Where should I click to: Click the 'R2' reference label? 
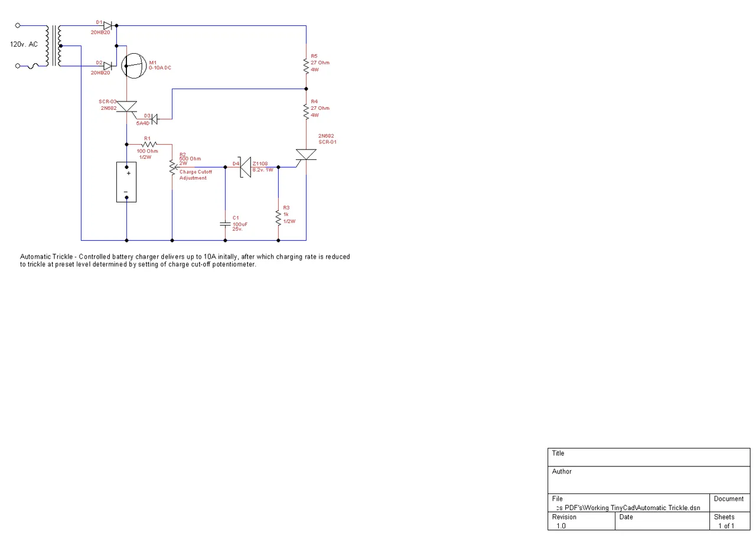coord(183,153)
